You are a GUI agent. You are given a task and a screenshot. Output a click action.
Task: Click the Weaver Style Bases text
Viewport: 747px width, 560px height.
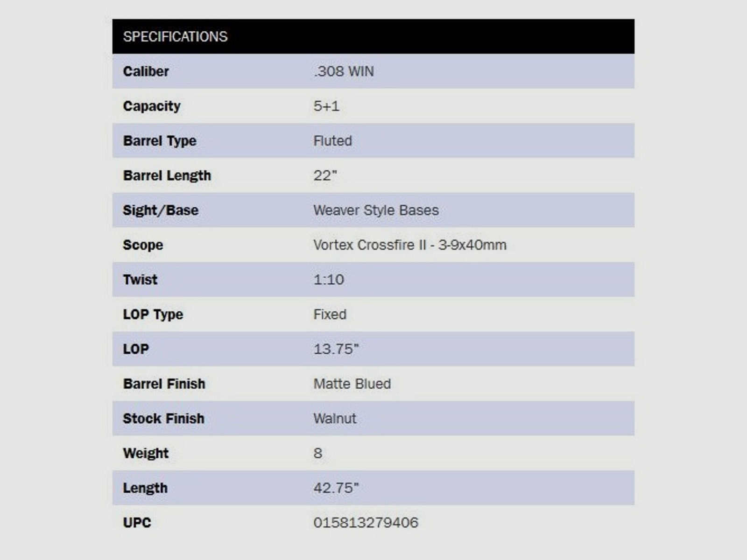(376, 210)
